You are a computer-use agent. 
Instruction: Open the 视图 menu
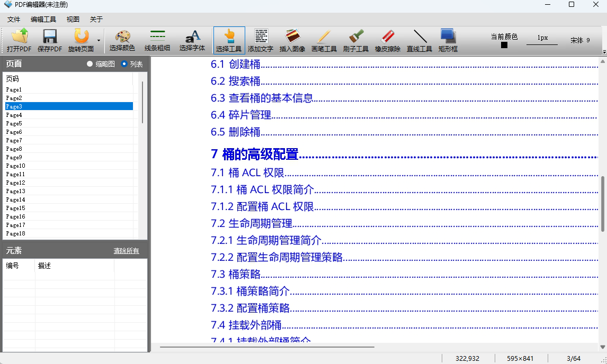tap(72, 19)
